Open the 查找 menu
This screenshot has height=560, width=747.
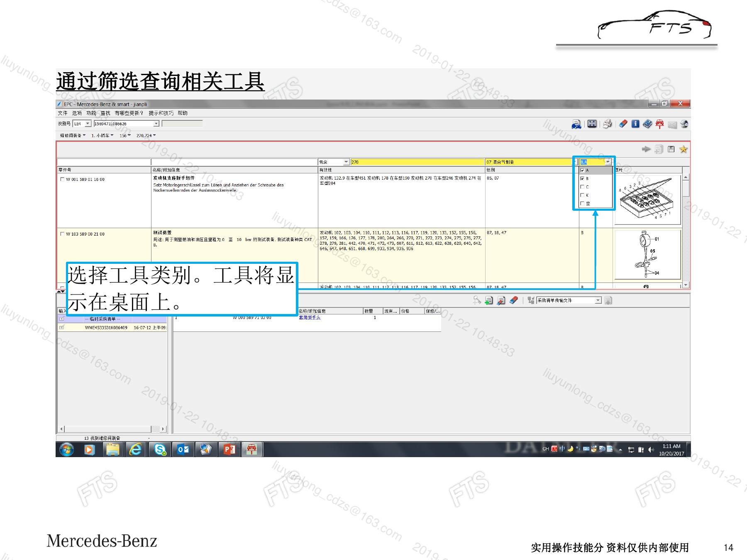(x=105, y=113)
